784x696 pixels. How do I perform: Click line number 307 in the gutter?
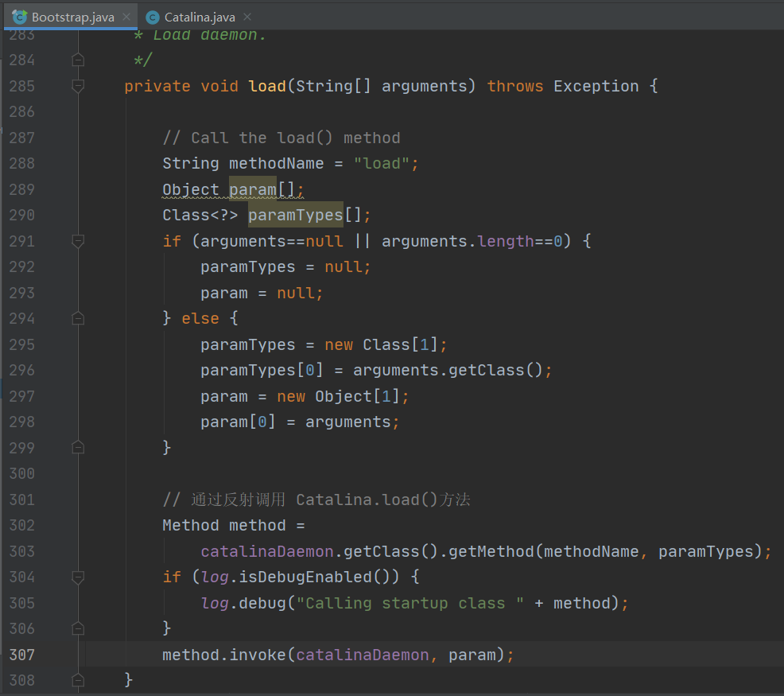pos(22,655)
